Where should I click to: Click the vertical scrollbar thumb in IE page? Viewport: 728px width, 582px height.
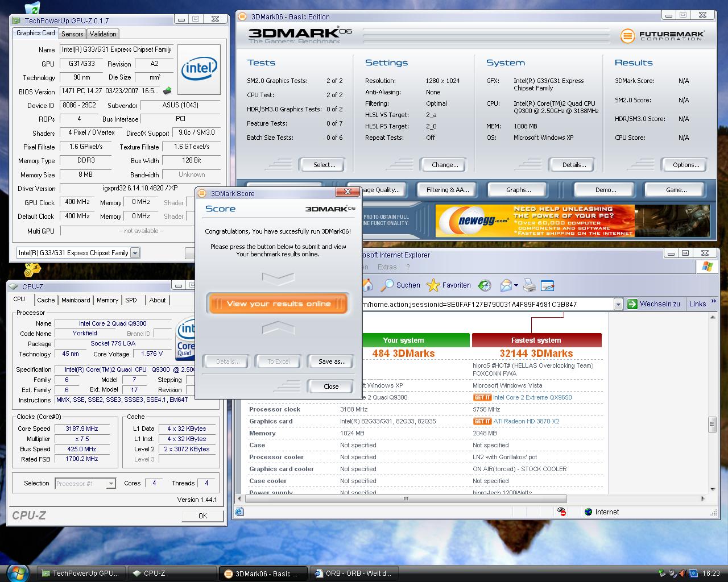pyautogui.click(x=712, y=425)
